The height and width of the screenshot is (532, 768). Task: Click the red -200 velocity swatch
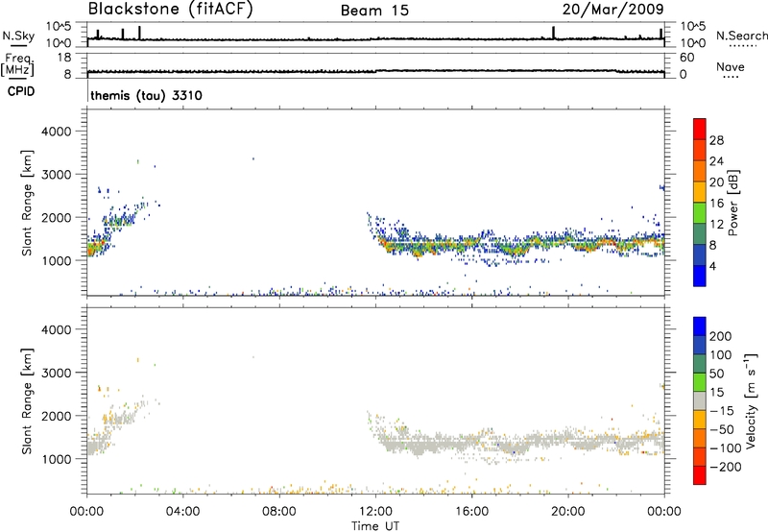coord(700,475)
